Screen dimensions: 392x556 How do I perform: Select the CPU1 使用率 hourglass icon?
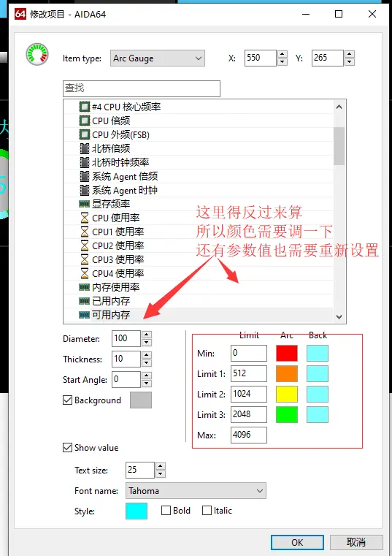(85, 232)
